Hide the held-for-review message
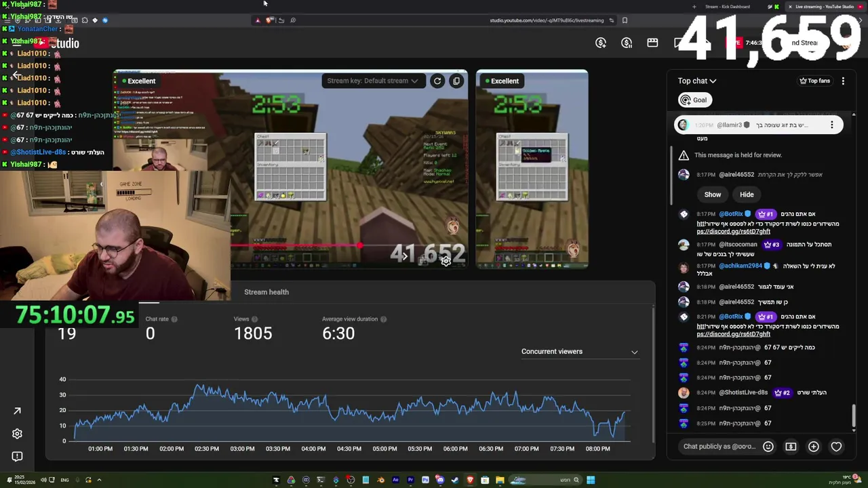Viewport: 868px width, 488px height. [x=747, y=195]
